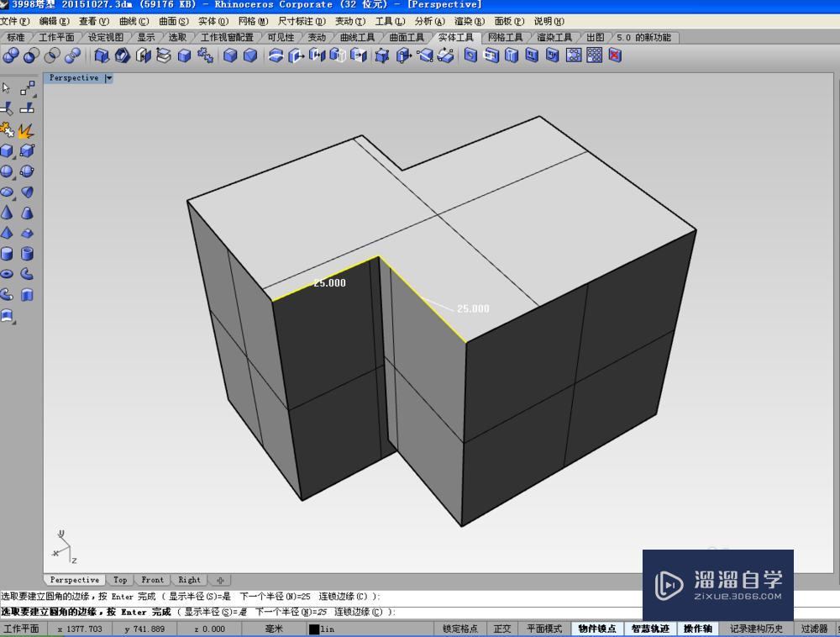Open the 编辑(E) menu
The image size is (840, 637).
click(54, 22)
